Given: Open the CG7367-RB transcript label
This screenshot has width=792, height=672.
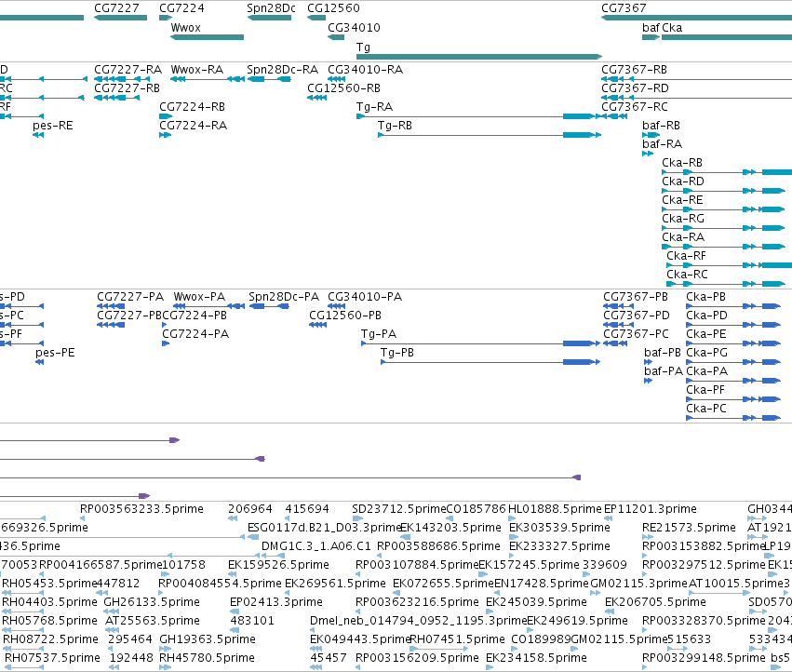Looking at the screenshot, I should (x=635, y=70).
